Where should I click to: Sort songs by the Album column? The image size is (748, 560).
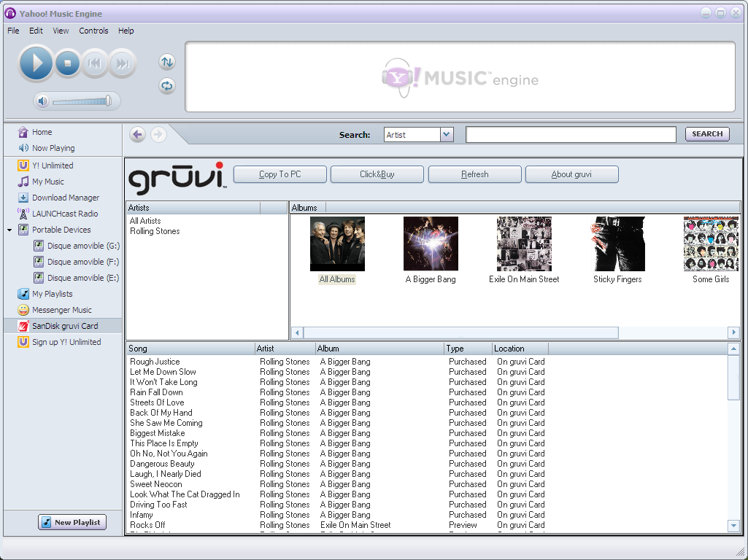coord(379,349)
